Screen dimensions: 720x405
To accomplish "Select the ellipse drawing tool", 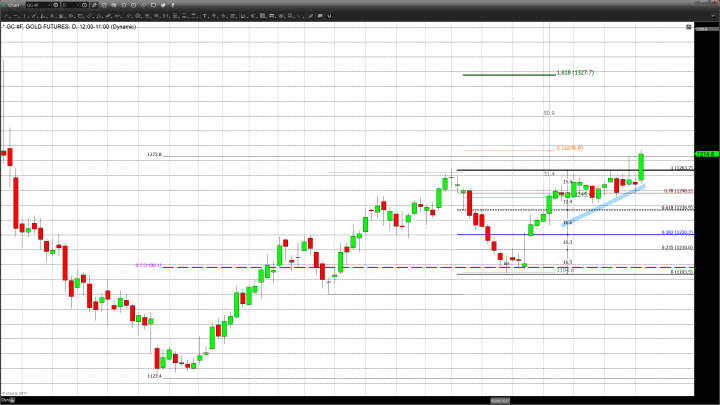I will [71, 16].
